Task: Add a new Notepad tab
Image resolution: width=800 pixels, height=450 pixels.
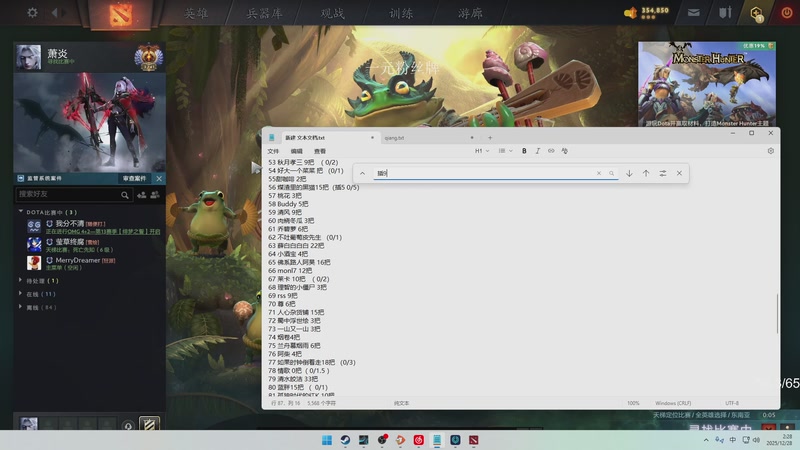Action: pos(490,138)
